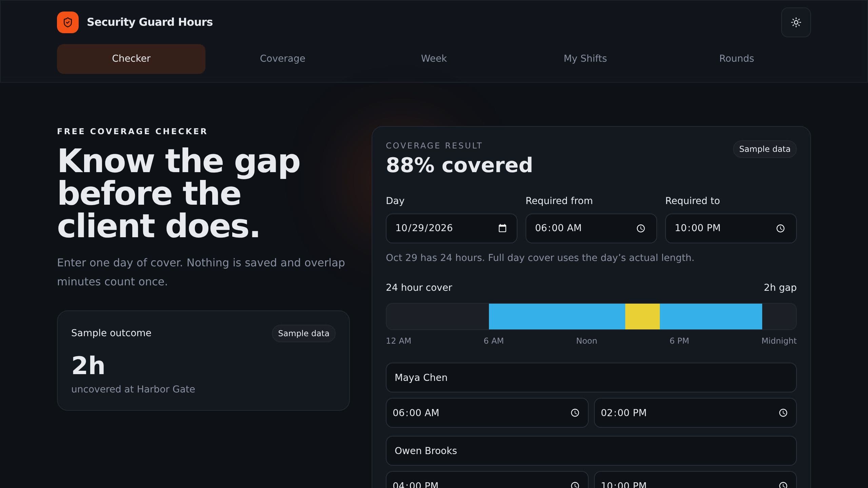The image size is (868, 488).
Task: Open the clock picker in Required to
Action: pyautogui.click(x=780, y=228)
